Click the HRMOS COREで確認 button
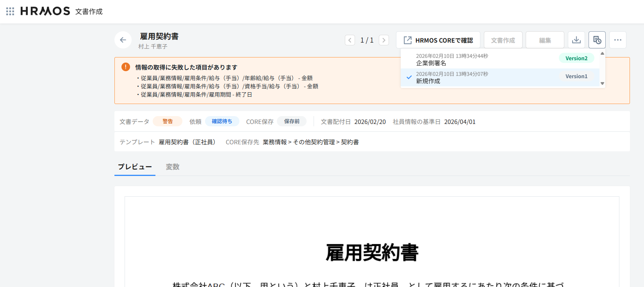Screen dimensions: 644x287 coord(438,40)
